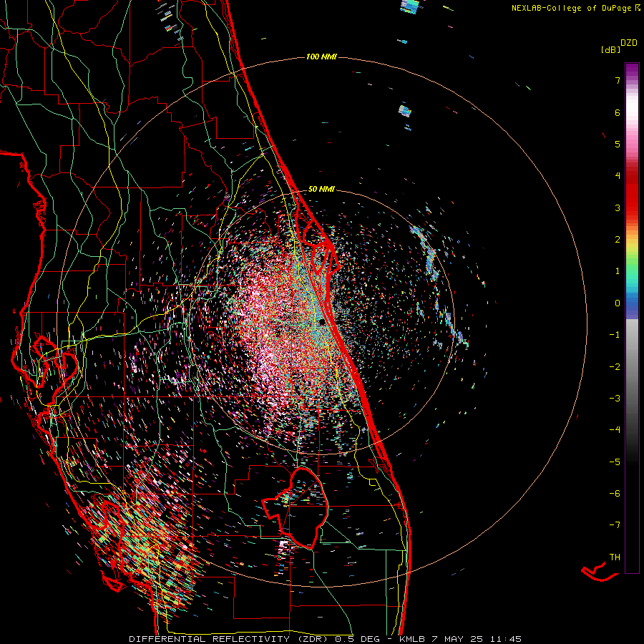Screen dimensions: 644x644
Task: Click the DZD legend title
Action: pos(629,43)
